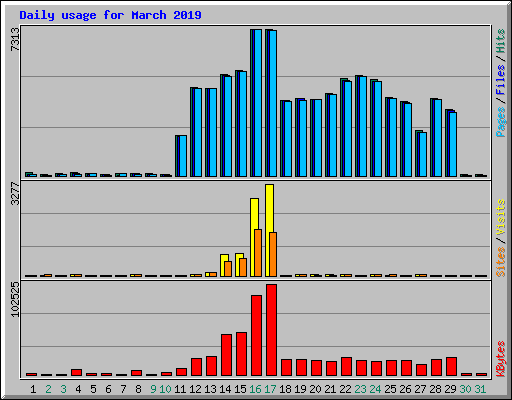The height and width of the screenshot is (400, 512).
Task: Click day 16 on the date axis
Action: (x=255, y=389)
